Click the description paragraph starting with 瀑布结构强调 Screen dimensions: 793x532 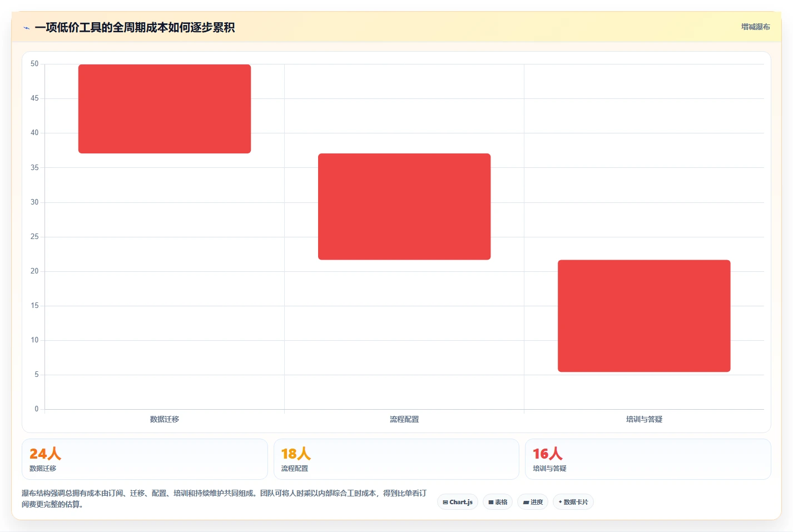point(224,499)
